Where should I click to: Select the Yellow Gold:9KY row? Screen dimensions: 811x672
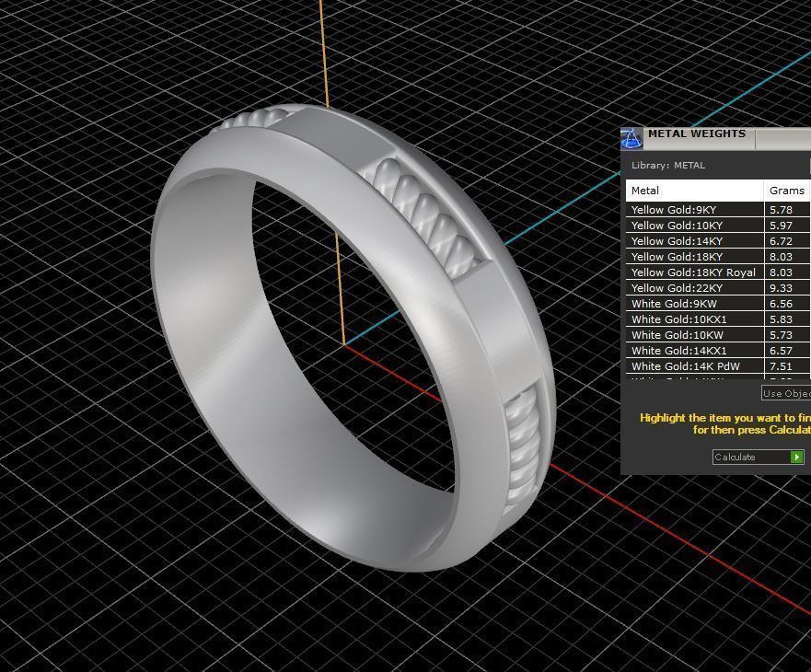point(718,210)
